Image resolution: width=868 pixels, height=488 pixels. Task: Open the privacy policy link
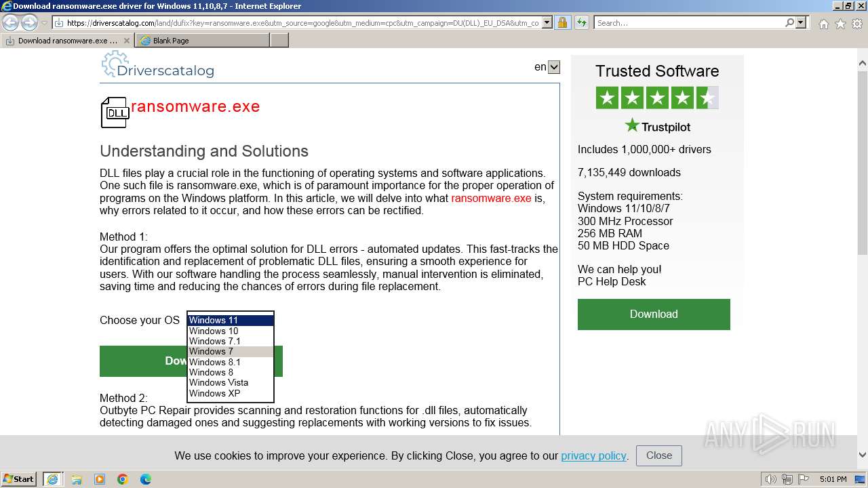593,455
